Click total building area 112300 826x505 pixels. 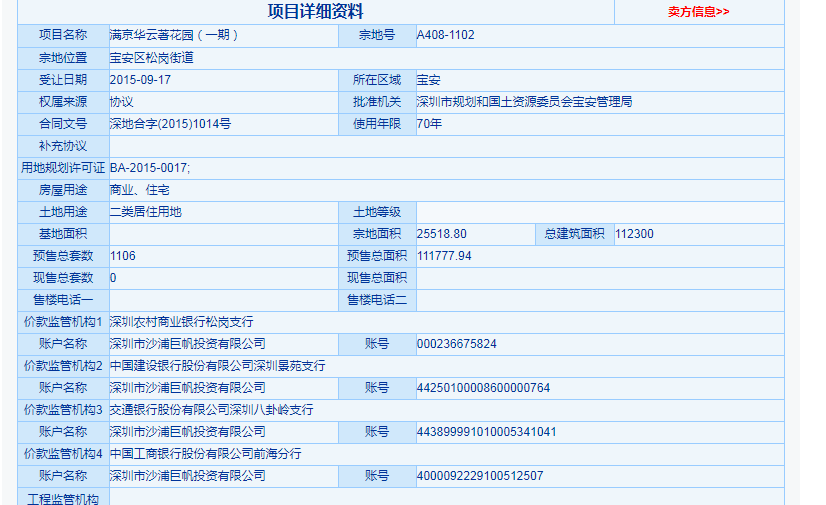point(634,234)
